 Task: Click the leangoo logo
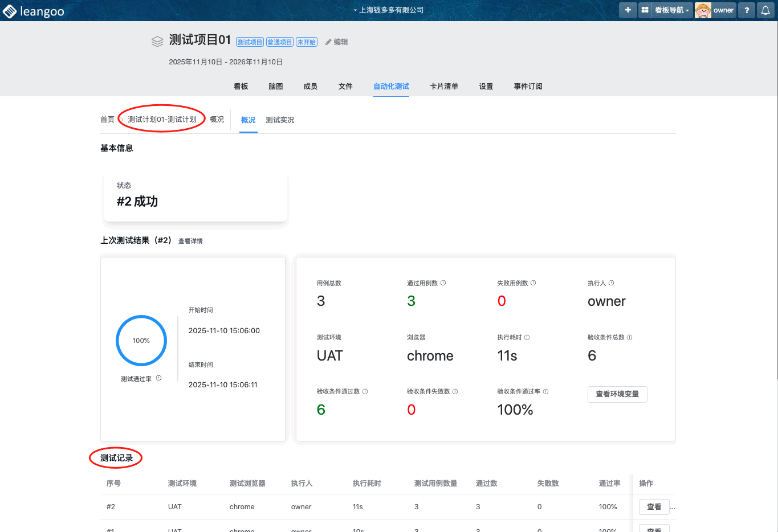click(33, 11)
